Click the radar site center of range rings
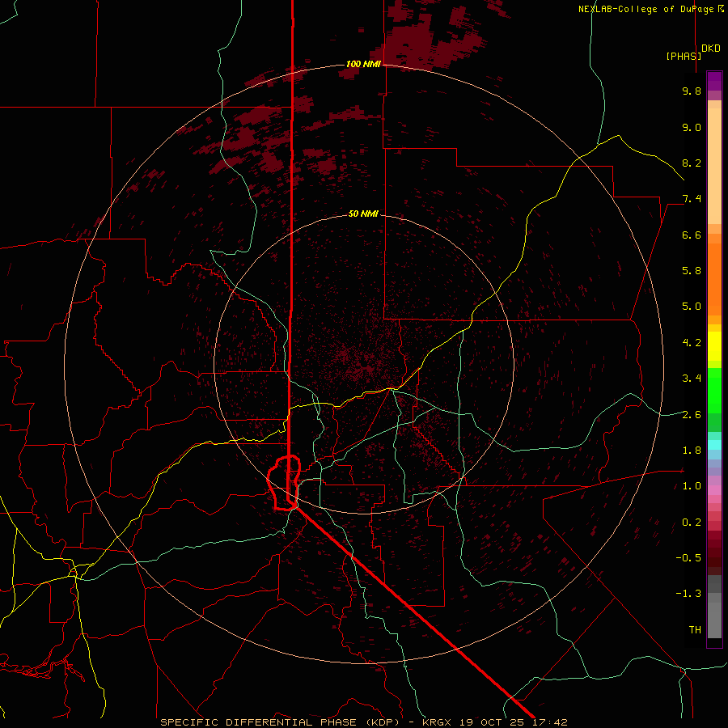This screenshot has width=728, height=728. (x=364, y=364)
